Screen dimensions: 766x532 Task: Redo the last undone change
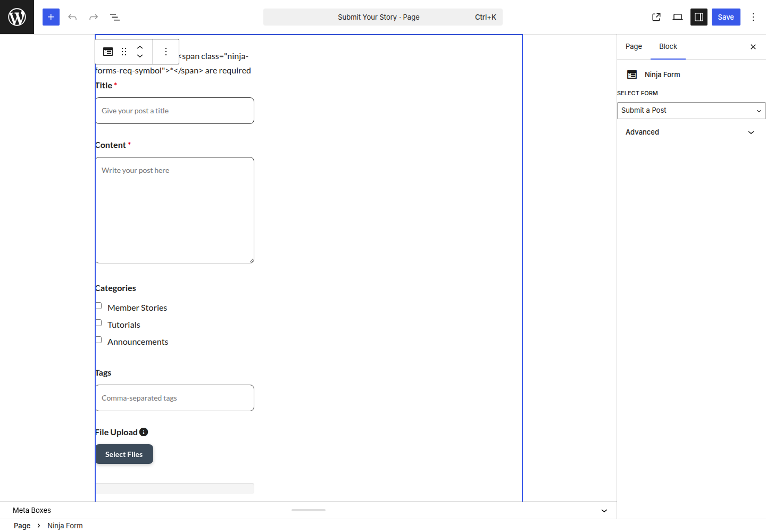[94, 17]
